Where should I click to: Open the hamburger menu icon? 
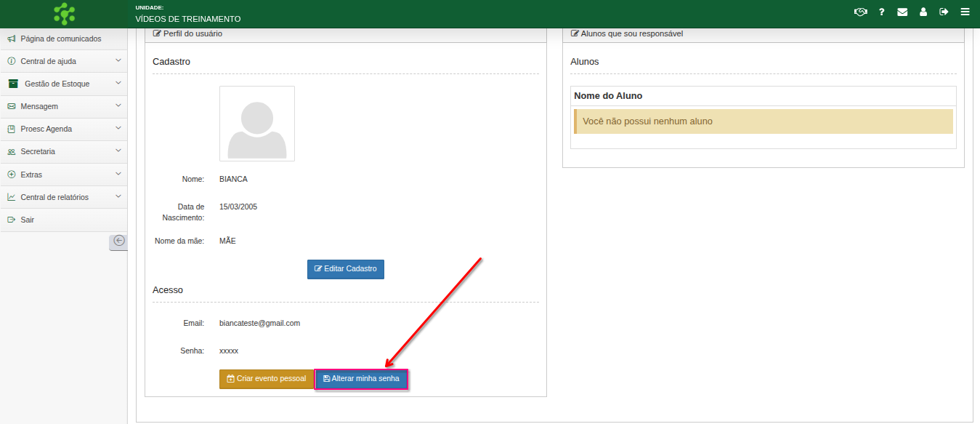point(965,12)
